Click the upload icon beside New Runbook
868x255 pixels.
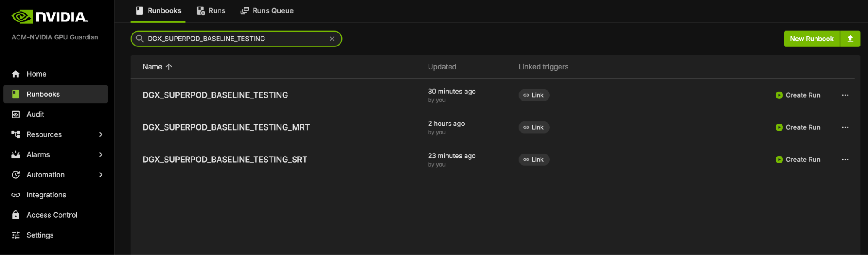pyautogui.click(x=850, y=39)
